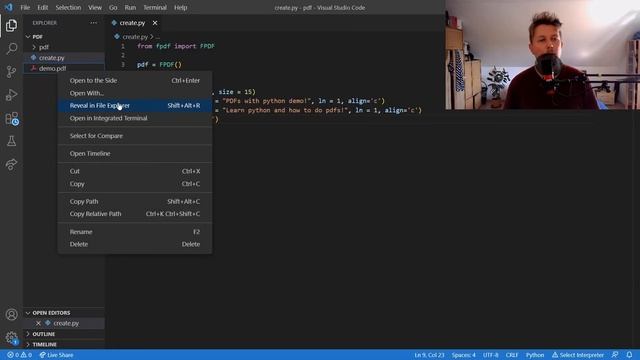Select demo.pdf in the file tree
Screen dimensions: 640x360
pyautogui.click(x=63, y=68)
